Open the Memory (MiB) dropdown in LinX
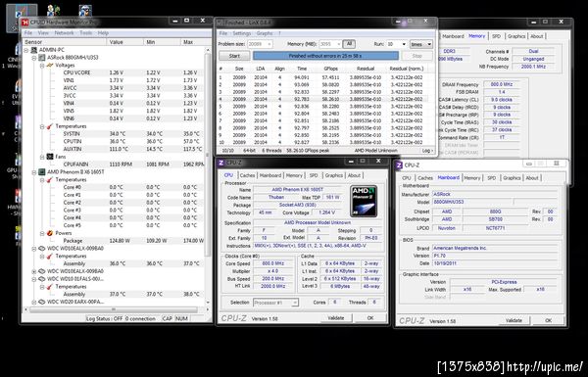Screen dimensions: 588x377 (x=338, y=44)
